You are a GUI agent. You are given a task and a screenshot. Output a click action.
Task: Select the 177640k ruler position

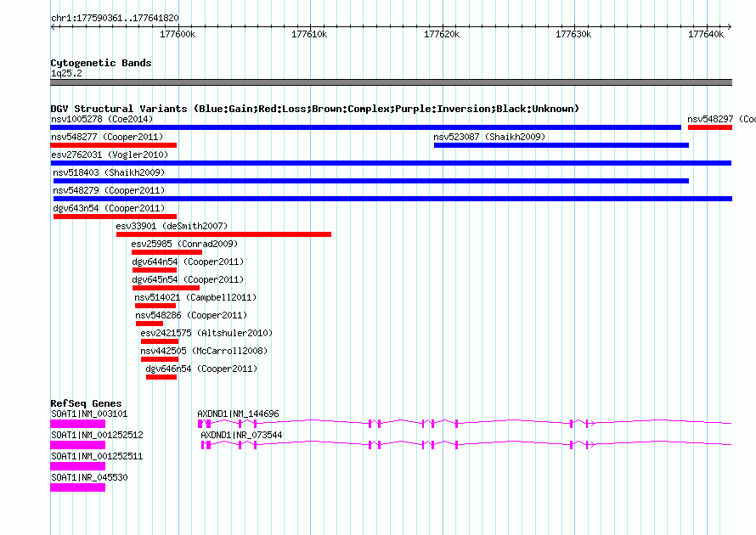click(x=705, y=34)
